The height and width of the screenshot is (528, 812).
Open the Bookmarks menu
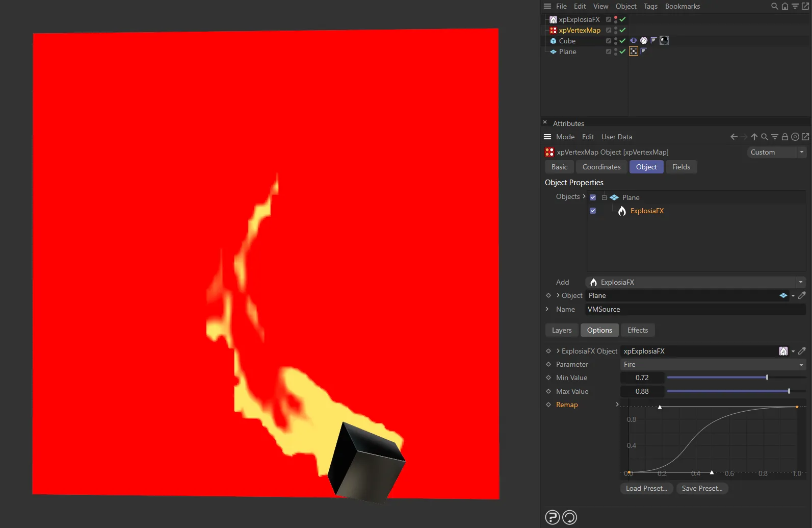[x=682, y=6]
